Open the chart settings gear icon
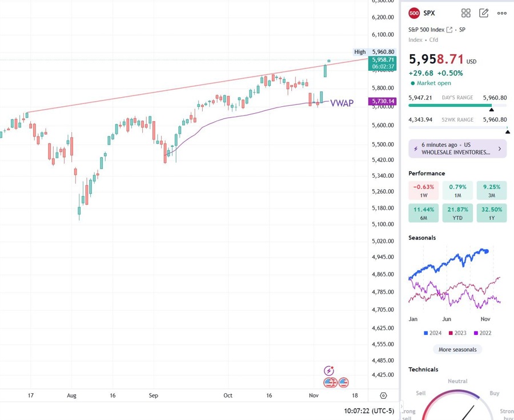Screen dimensions: 514x420 tap(383, 395)
